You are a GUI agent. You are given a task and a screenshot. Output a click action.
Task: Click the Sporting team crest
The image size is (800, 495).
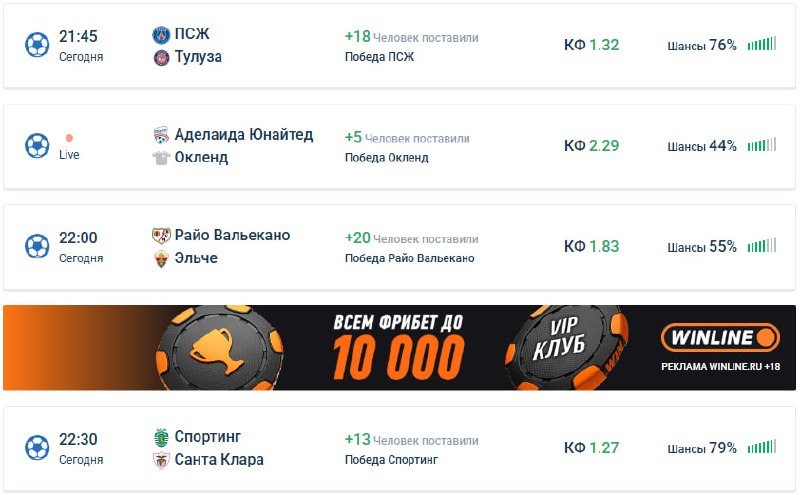pos(161,437)
